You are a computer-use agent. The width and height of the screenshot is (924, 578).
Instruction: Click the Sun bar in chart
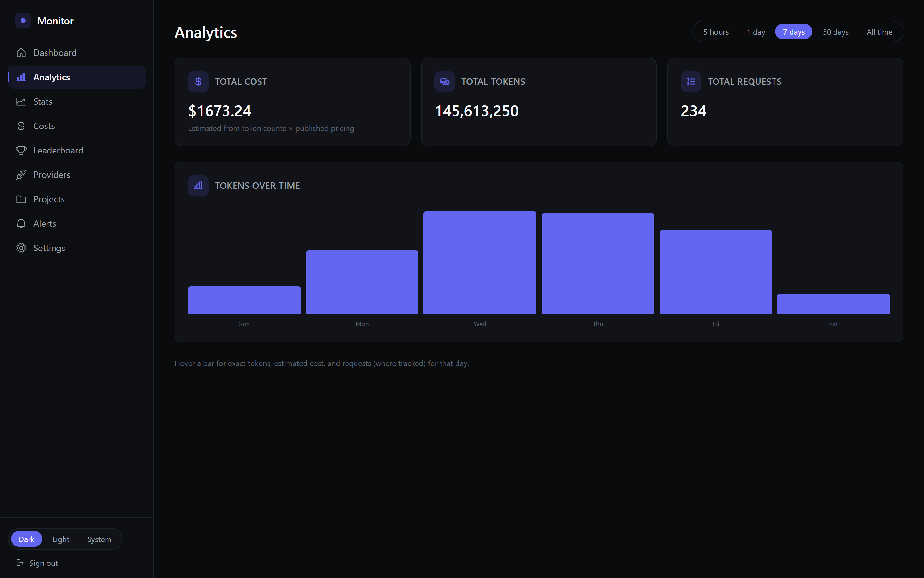(244, 300)
